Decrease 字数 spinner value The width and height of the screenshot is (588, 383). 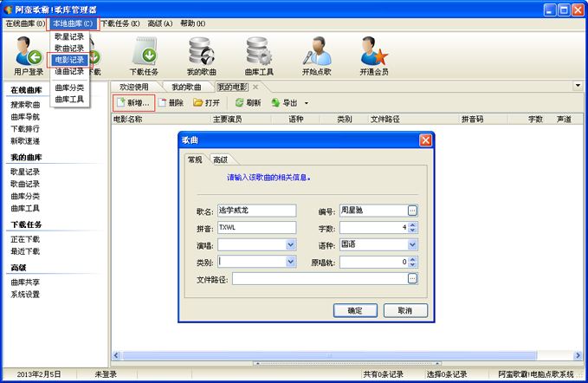pos(412,230)
